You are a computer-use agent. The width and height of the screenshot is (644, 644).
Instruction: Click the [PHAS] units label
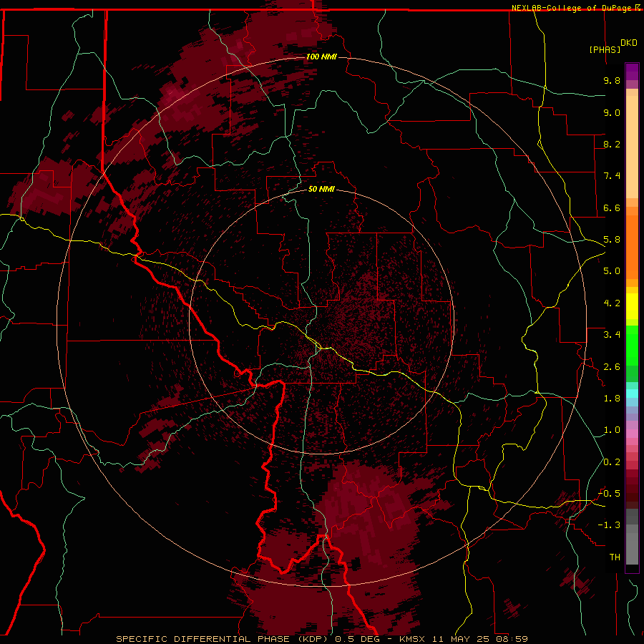(605, 49)
